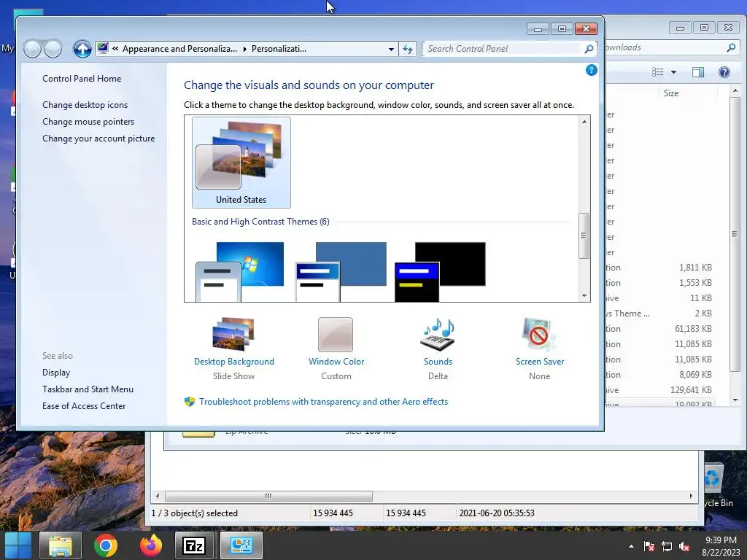
Task: Open File Explorer from the taskbar
Action: pos(60,545)
